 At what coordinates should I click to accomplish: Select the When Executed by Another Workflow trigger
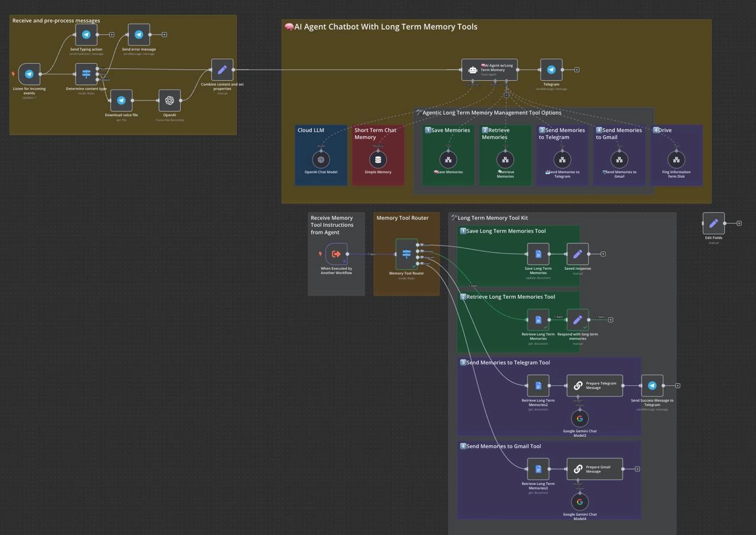(x=336, y=254)
